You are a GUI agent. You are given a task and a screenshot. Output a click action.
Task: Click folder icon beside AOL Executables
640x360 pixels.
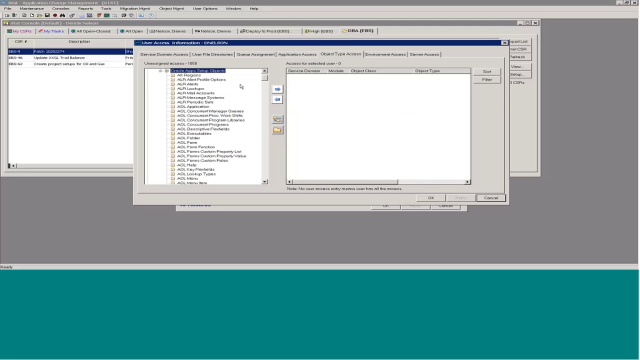pyautogui.click(x=173, y=133)
